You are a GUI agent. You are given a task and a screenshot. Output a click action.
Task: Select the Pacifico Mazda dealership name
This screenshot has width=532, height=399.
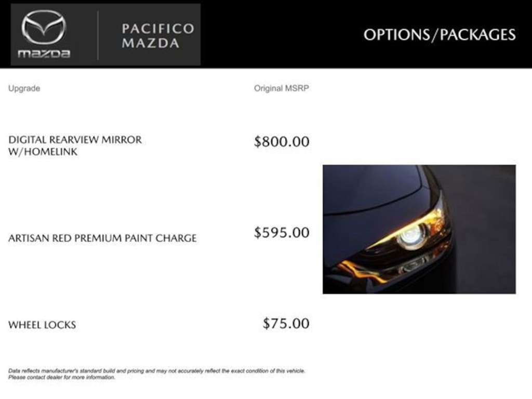pyautogui.click(x=157, y=35)
